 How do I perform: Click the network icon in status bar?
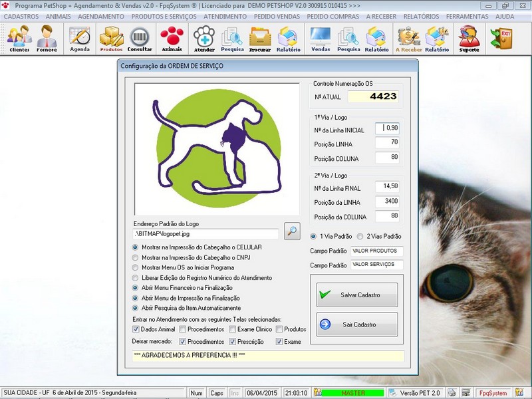465,392
